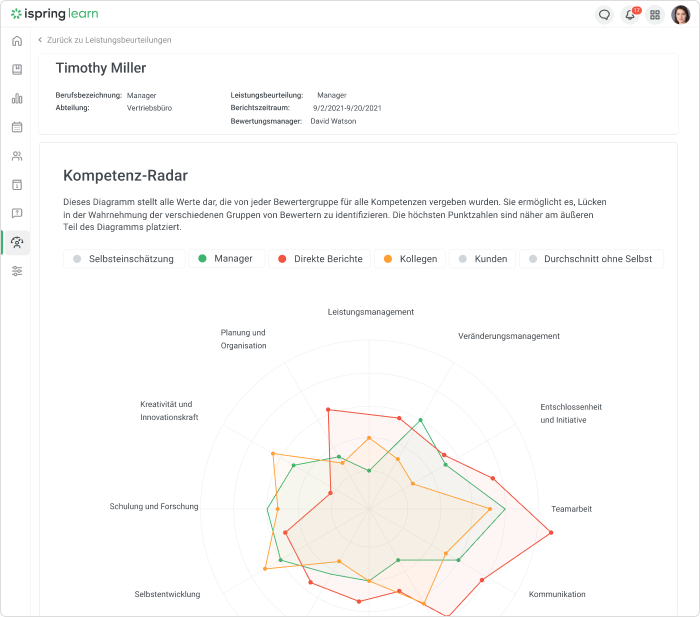
Task: Click the Kompetenz-Radar heading
Action: (x=125, y=175)
